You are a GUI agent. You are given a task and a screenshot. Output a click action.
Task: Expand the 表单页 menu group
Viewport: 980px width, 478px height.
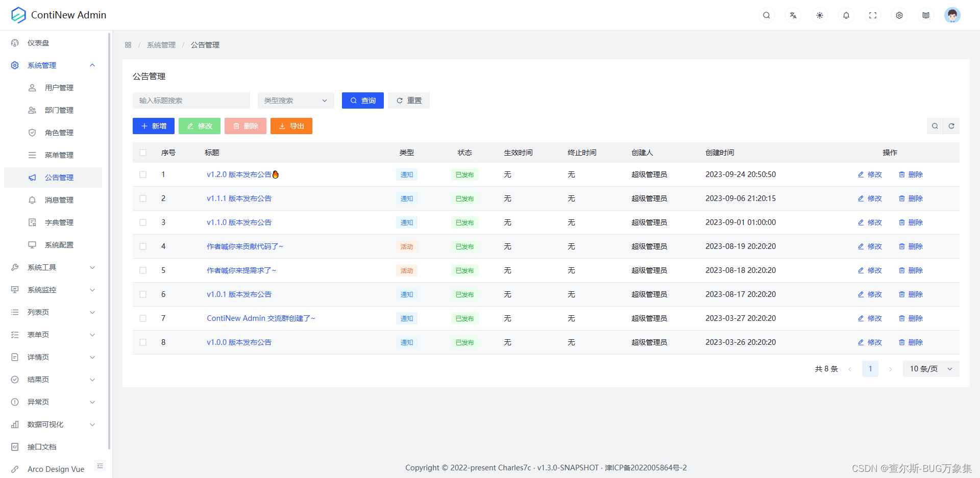point(53,335)
